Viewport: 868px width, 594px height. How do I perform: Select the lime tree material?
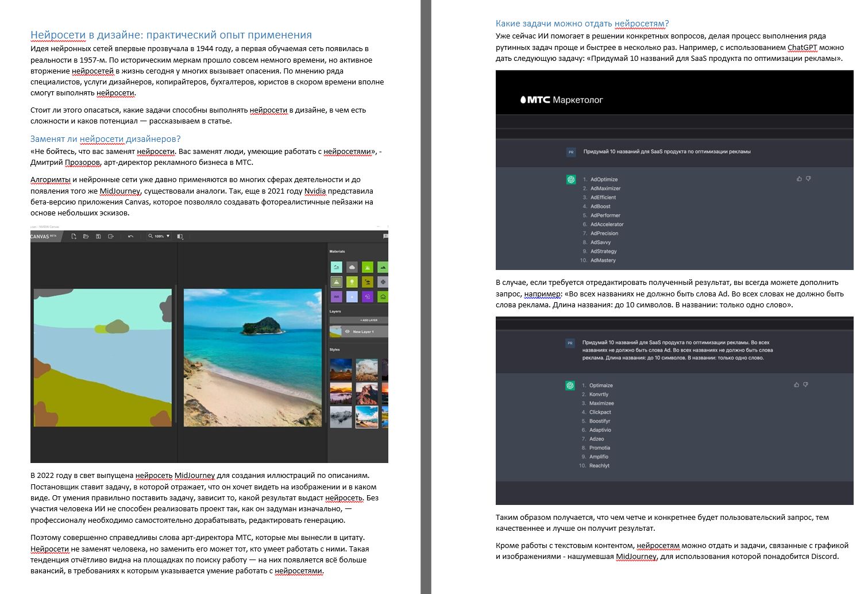352,281
